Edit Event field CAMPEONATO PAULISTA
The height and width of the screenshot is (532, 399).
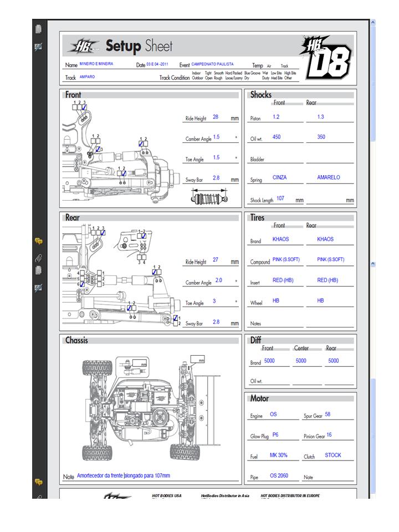pyautogui.click(x=212, y=64)
